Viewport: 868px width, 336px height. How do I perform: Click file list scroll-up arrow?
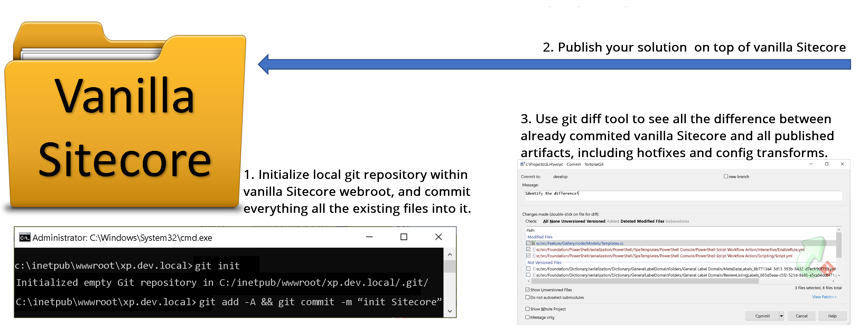coord(839,230)
